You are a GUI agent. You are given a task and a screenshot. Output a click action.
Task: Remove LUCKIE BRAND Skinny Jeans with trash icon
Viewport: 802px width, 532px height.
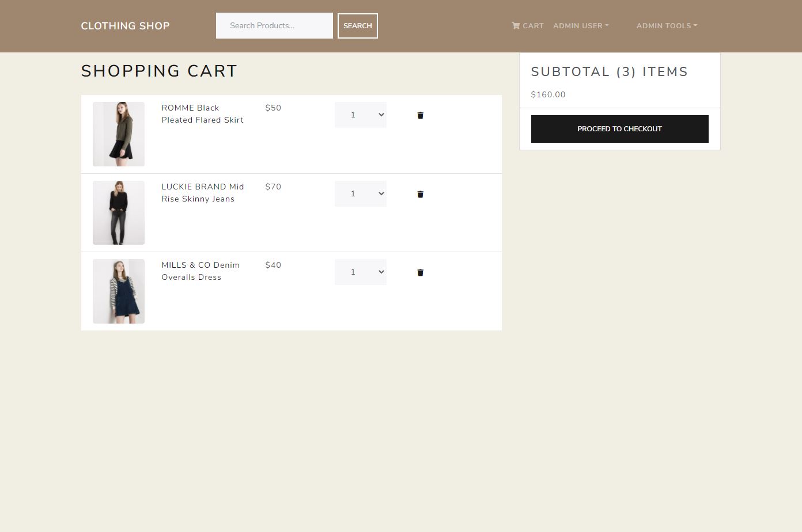click(420, 194)
